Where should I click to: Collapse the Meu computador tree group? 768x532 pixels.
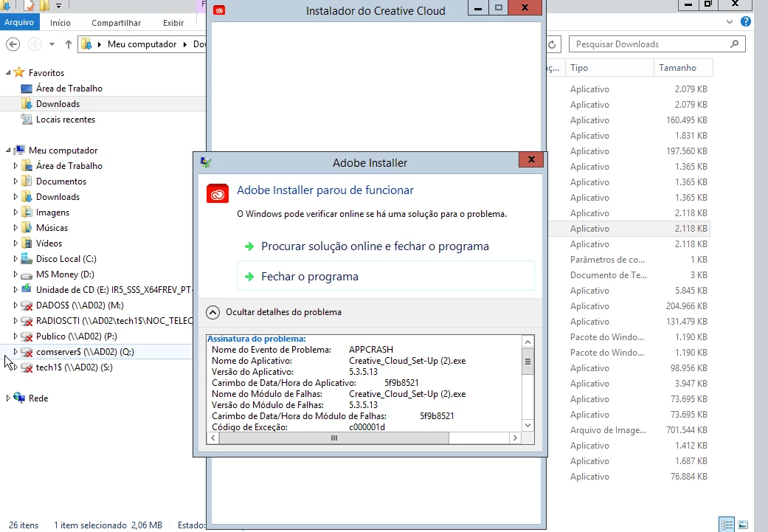tap(8, 151)
